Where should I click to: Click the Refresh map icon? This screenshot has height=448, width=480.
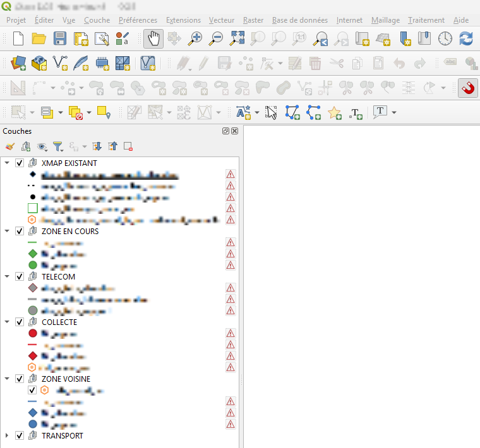[x=466, y=39]
